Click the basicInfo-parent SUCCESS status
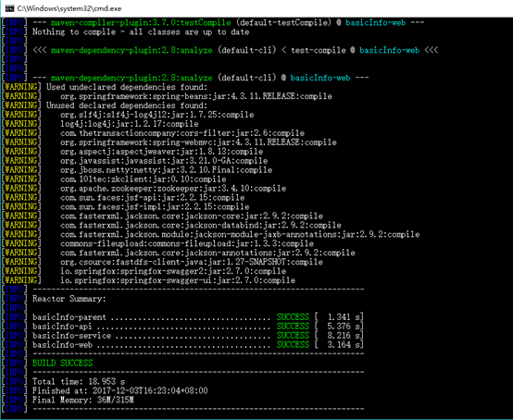The image size is (513, 420). (293, 317)
